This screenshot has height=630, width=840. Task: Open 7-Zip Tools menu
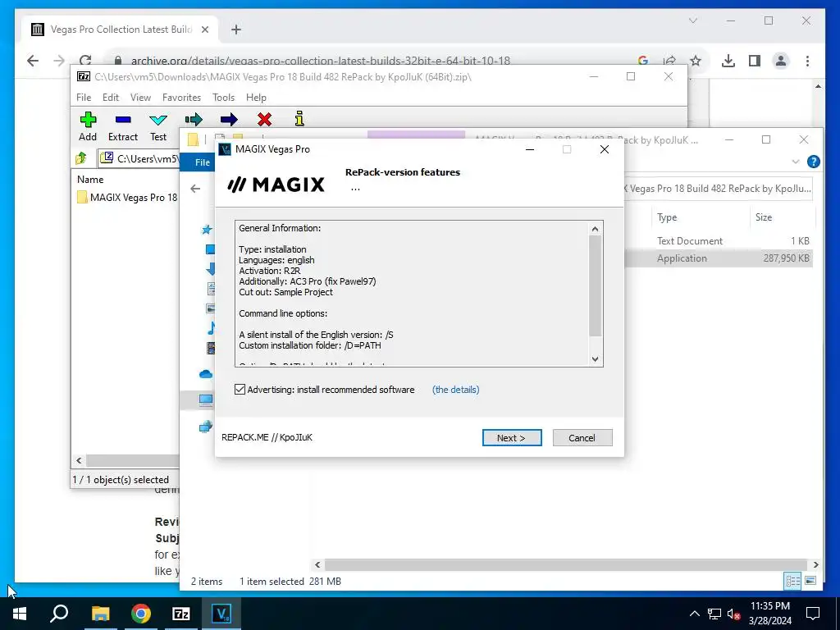223,98
